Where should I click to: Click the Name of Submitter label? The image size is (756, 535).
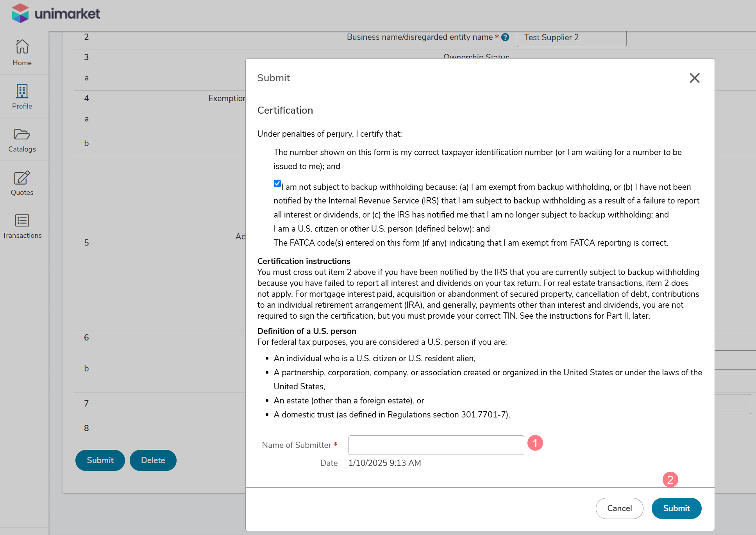point(297,445)
